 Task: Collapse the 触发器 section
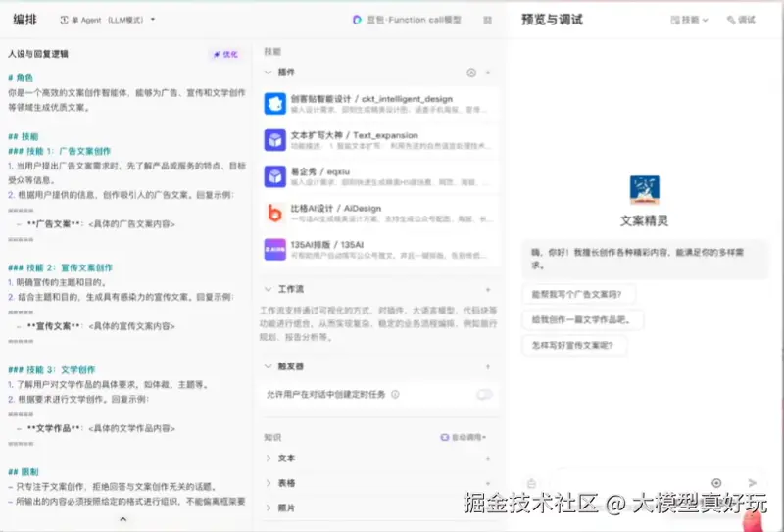pyautogui.click(x=268, y=366)
